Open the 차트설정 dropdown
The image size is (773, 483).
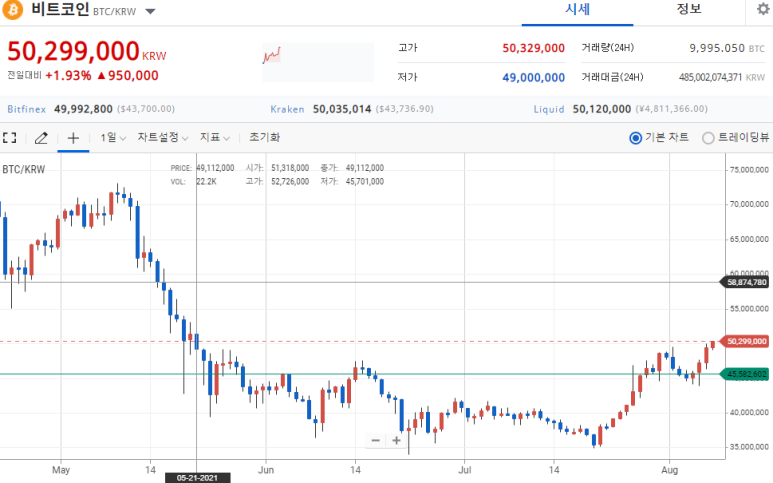(163, 138)
